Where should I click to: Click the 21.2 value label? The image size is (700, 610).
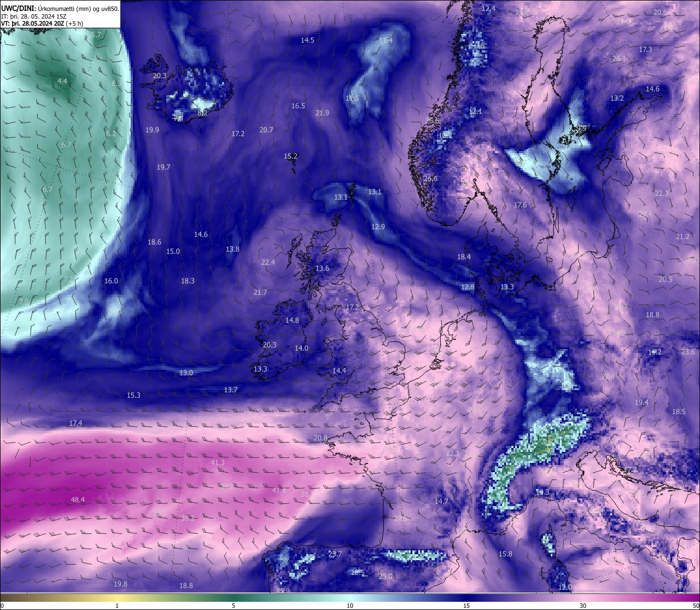click(682, 236)
